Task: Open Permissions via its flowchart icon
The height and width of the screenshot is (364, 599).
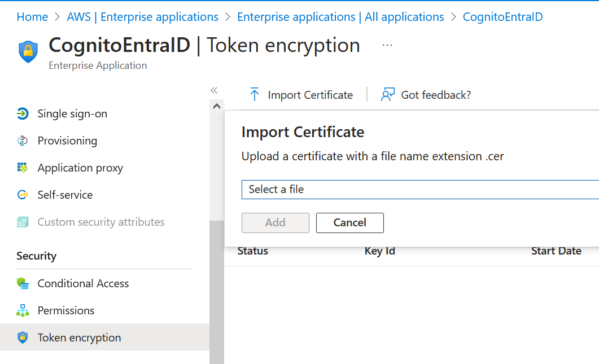Action: [x=23, y=310]
